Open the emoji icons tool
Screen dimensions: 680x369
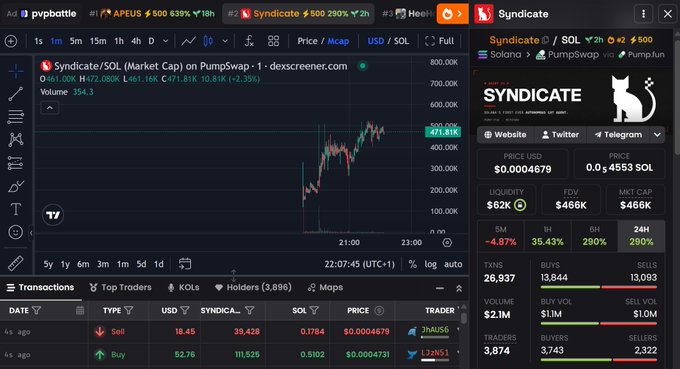16,232
